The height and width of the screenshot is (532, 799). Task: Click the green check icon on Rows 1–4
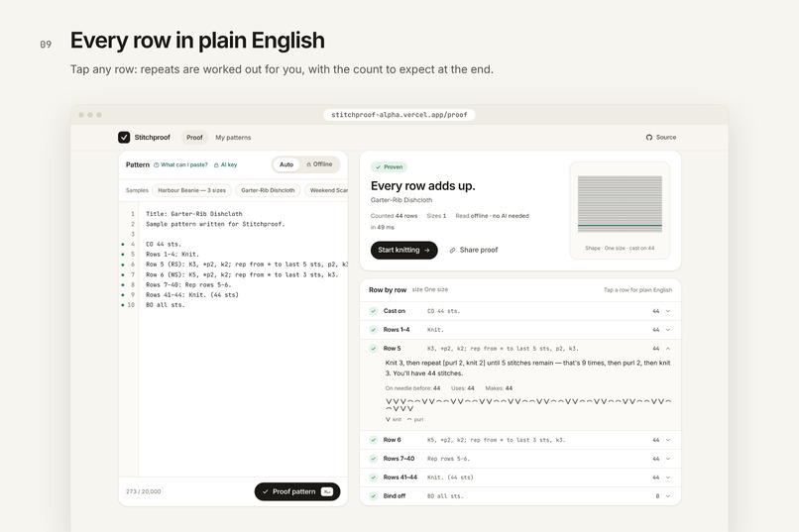374,330
